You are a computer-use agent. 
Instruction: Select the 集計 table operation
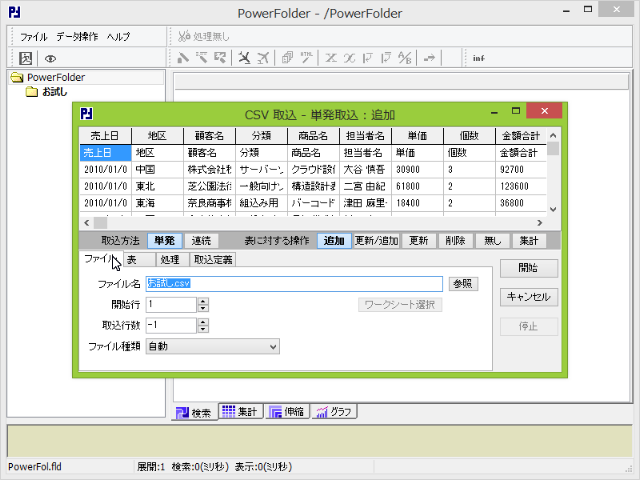point(529,240)
